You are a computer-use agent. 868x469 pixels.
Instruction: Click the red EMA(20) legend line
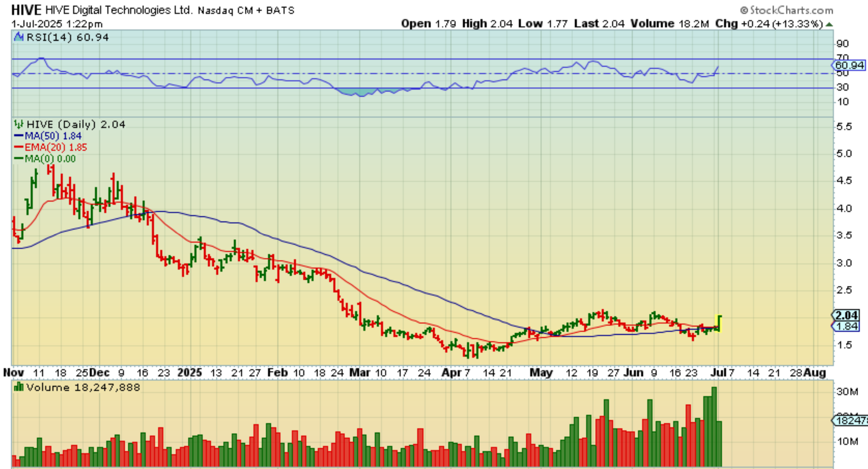pos(19,147)
